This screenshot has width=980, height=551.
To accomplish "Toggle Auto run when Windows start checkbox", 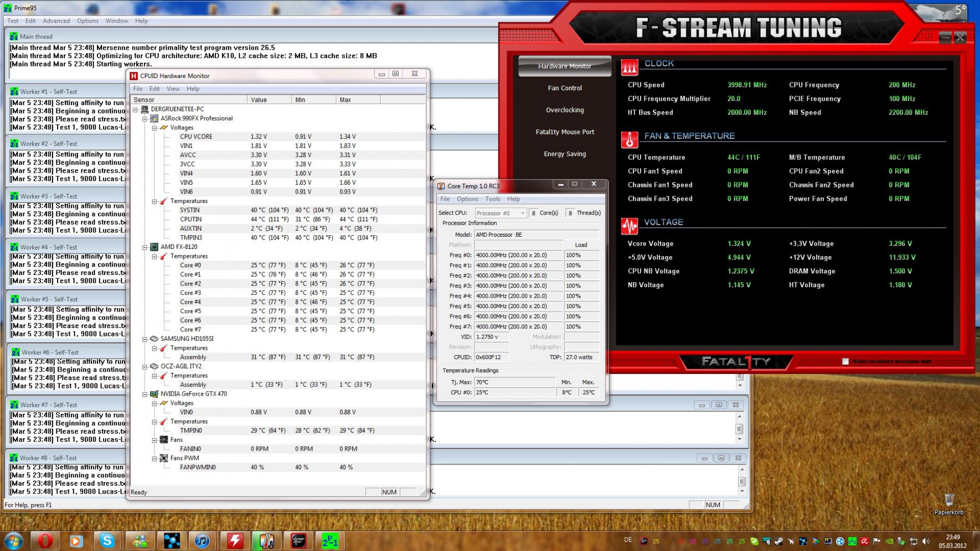I will coord(845,361).
